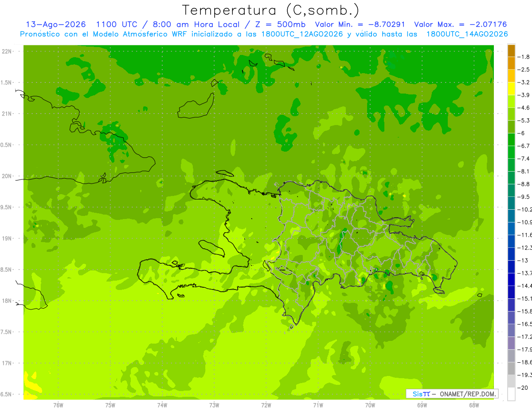
Task: Click the '-15.8' legend value
Action: (x=524, y=311)
